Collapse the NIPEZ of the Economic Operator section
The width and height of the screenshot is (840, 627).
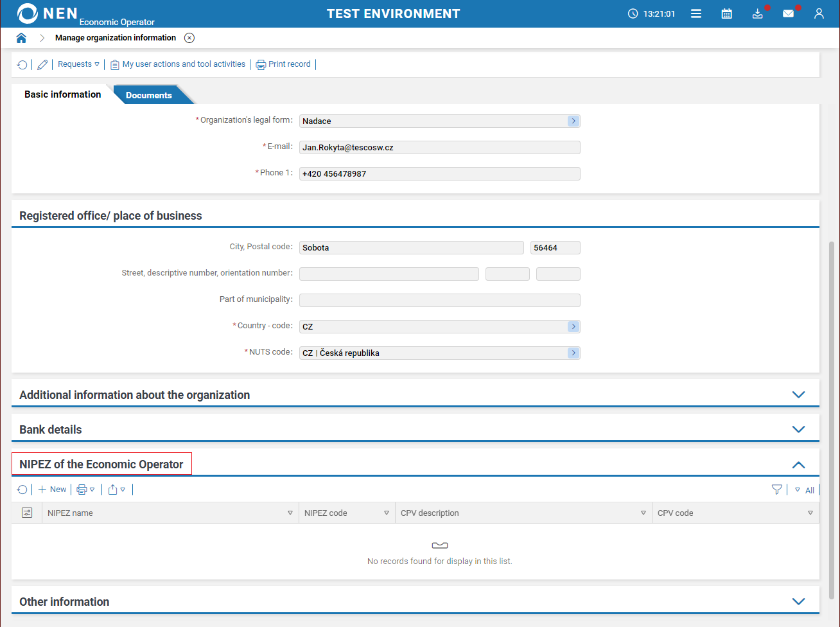(x=798, y=465)
